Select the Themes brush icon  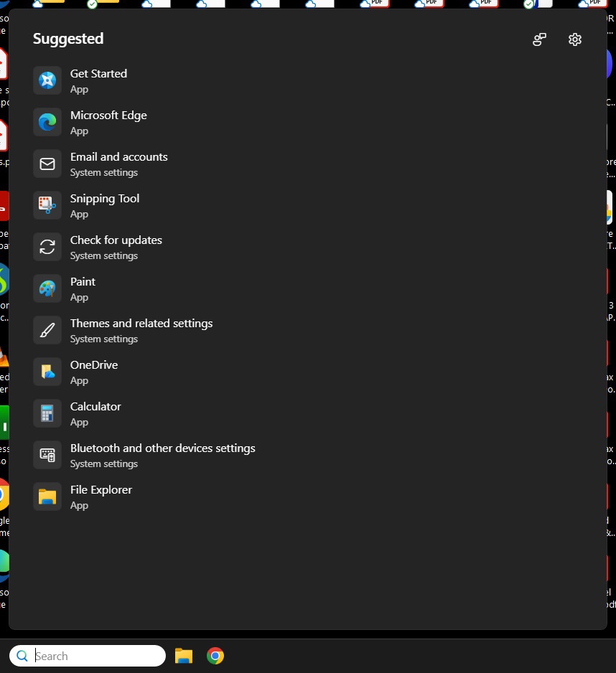[47, 330]
